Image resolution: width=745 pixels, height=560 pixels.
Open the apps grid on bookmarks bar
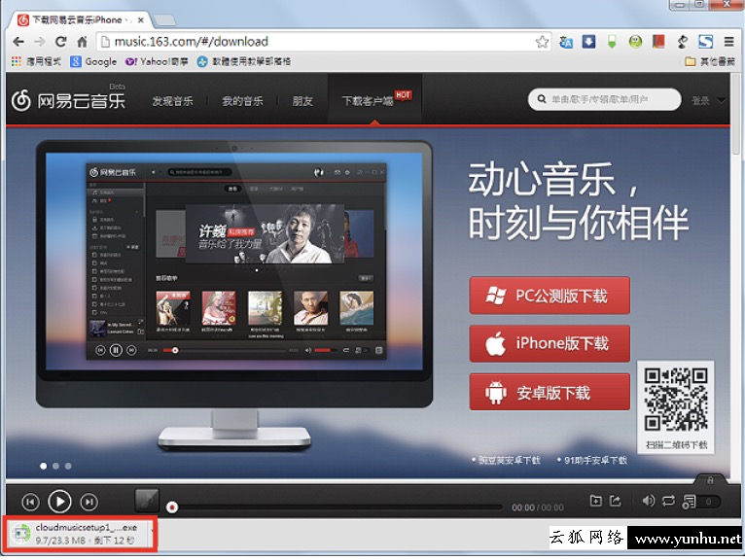click(17, 61)
